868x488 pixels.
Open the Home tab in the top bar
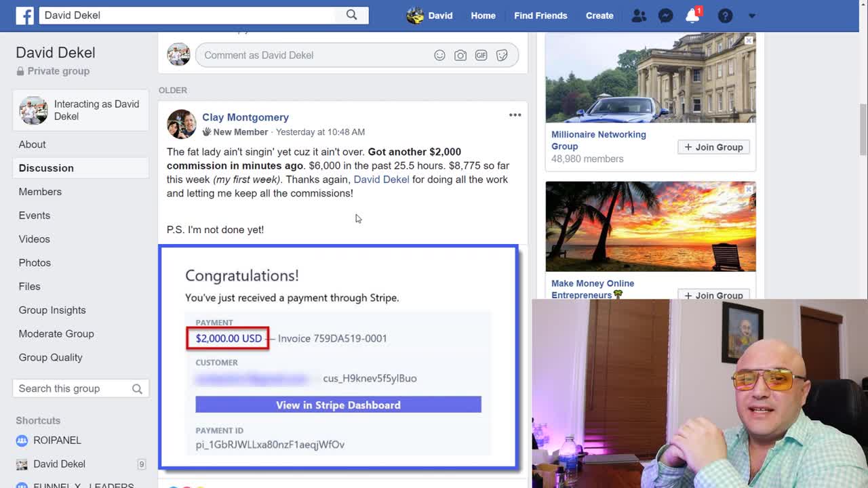pyautogui.click(x=483, y=16)
